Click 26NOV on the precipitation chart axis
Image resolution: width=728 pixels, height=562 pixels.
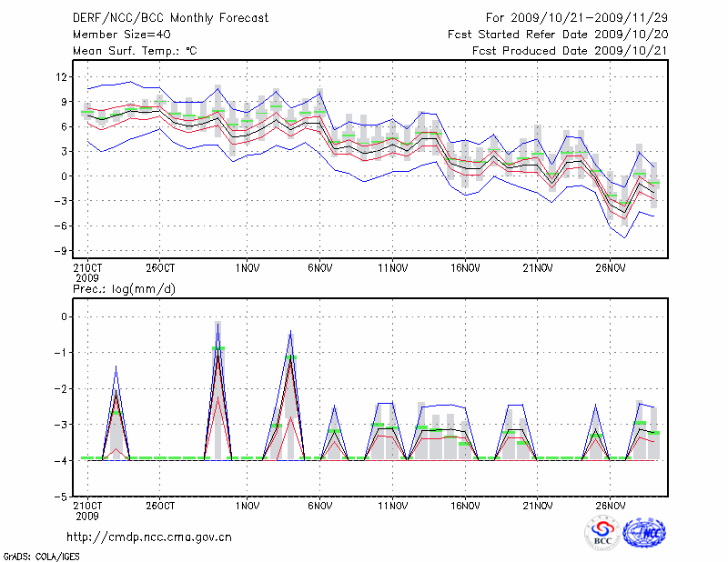[610, 506]
